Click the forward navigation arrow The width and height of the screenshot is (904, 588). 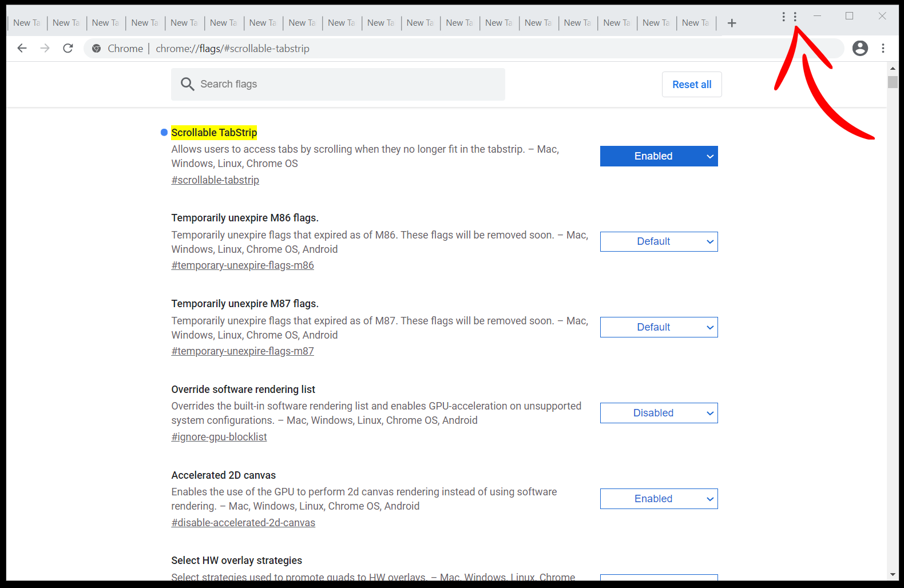coord(45,48)
